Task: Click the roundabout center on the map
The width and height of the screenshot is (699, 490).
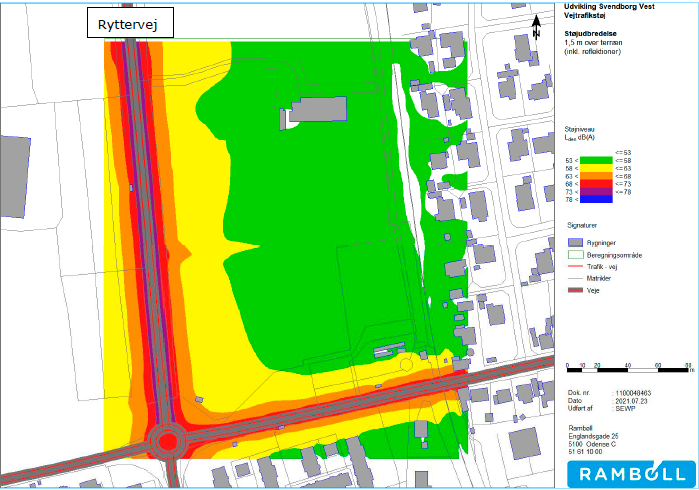Action: point(168,441)
